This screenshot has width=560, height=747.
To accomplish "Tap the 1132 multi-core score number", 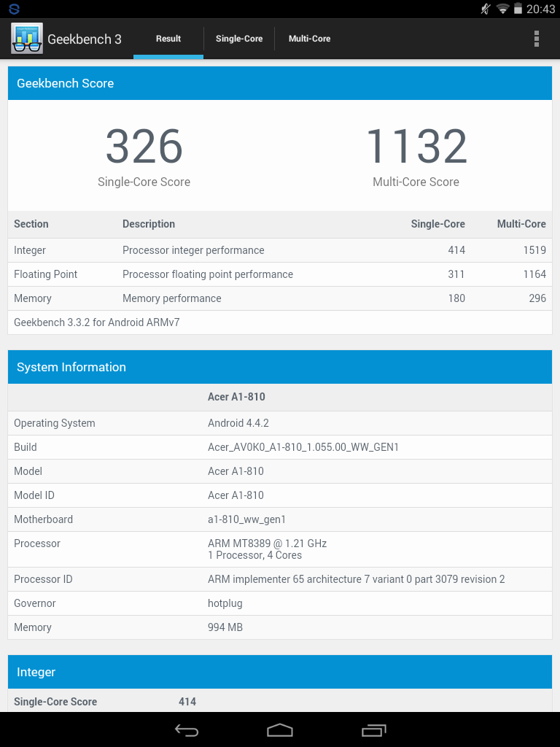I will click(x=416, y=146).
